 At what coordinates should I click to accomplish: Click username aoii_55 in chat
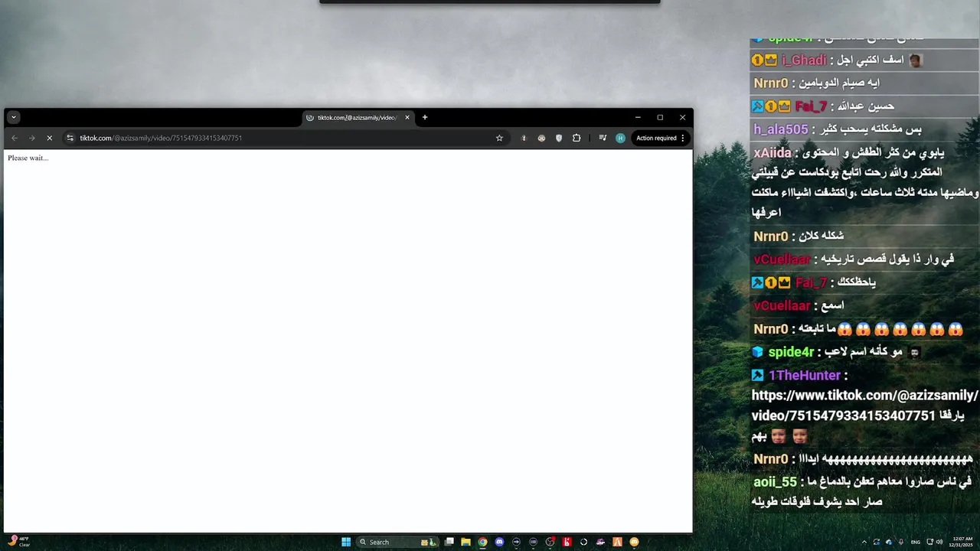pos(775,482)
